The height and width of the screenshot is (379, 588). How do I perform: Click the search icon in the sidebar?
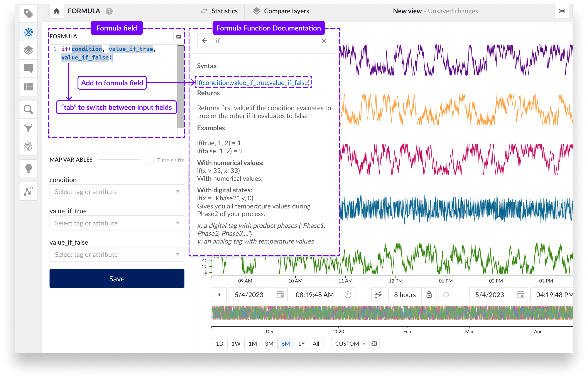click(28, 109)
